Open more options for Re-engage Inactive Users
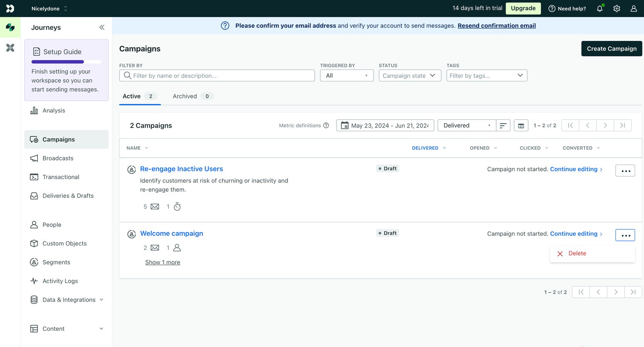644x347 pixels. coord(625,171)
